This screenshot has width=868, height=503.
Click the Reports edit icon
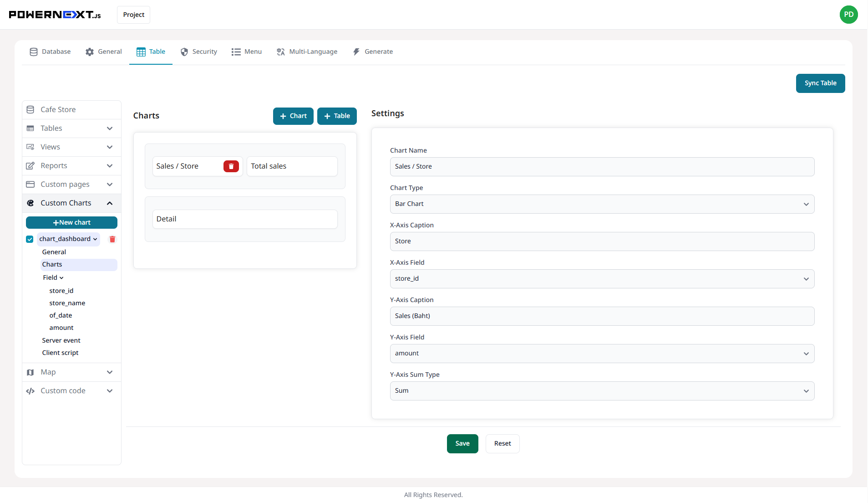pyautogui.click(x=30, y=166)
